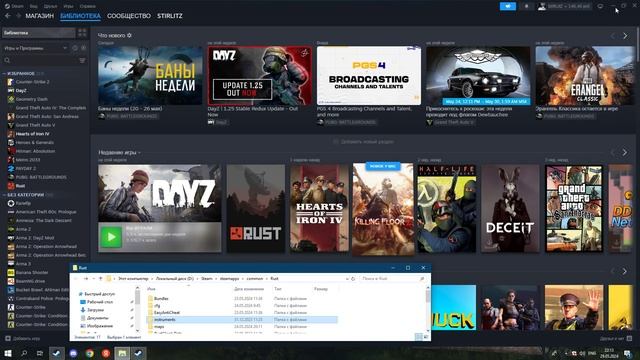640x360 pixels.
Task: Click Explorer window back arrow
Action: [x=76, y=279]
